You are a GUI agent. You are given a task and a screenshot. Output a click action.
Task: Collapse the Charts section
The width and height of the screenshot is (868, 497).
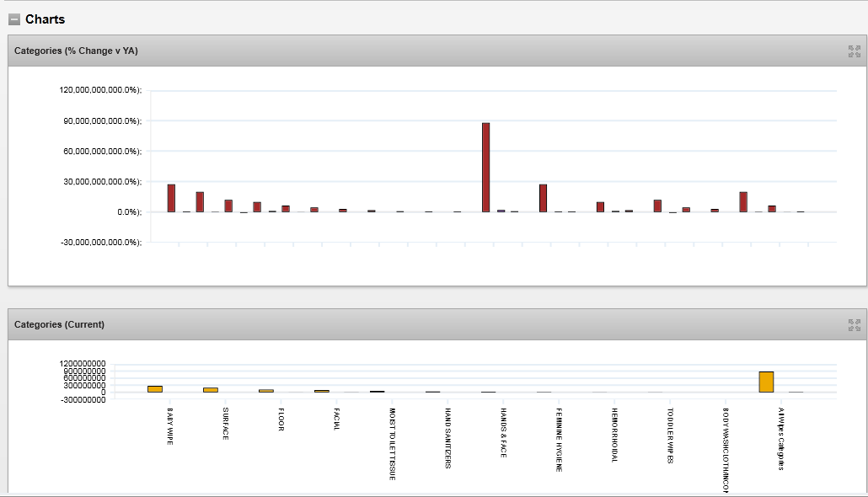[14, 19]
